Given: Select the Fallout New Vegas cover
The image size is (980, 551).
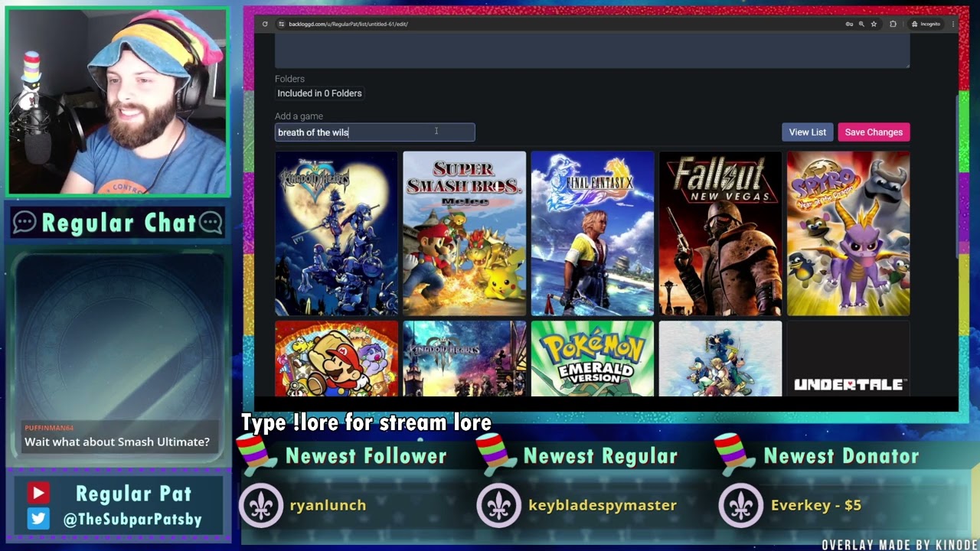Looking at the screenshot, I should pyautogui.click(x=720, y=233).
